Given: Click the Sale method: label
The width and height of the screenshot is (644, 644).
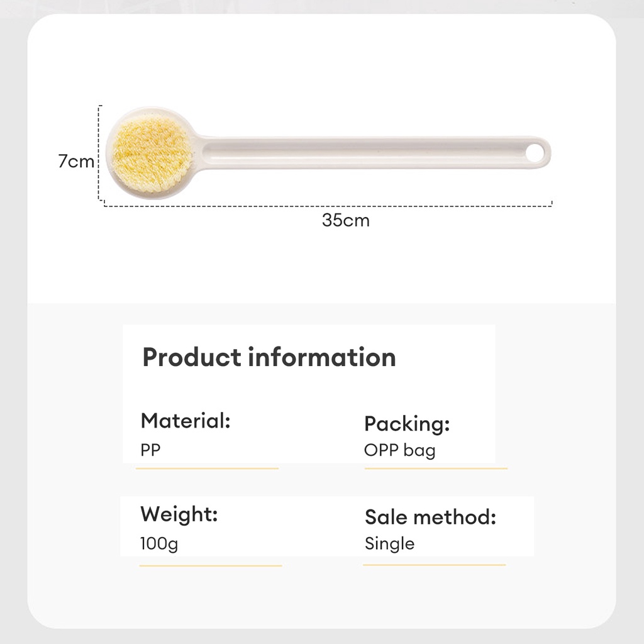Looking at the screenshot, I should (x=430, y=517).
